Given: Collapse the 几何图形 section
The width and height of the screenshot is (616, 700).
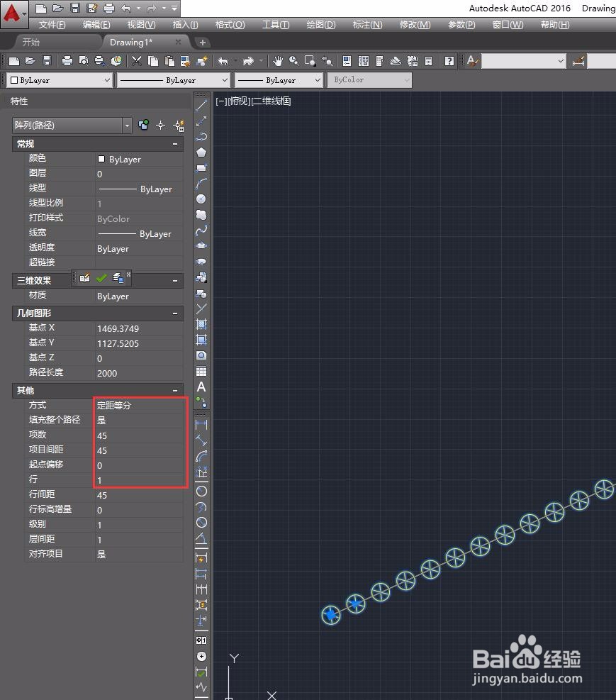Looking at the screenshot, I should tap(175, 313).
